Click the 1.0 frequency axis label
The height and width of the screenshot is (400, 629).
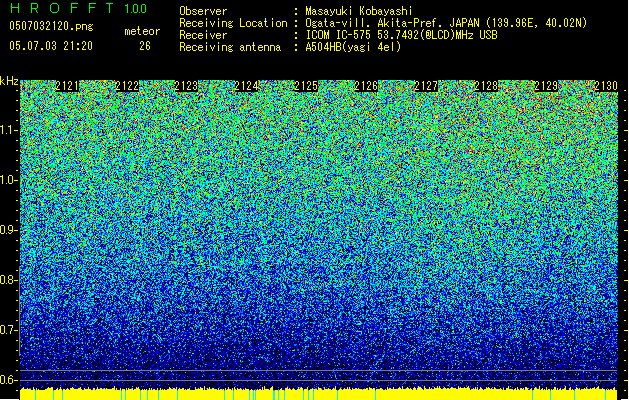click(x=9, y=181)
